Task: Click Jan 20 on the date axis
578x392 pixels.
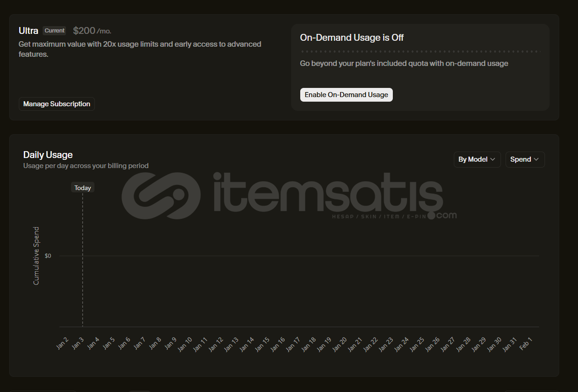Action: [340, 344]
